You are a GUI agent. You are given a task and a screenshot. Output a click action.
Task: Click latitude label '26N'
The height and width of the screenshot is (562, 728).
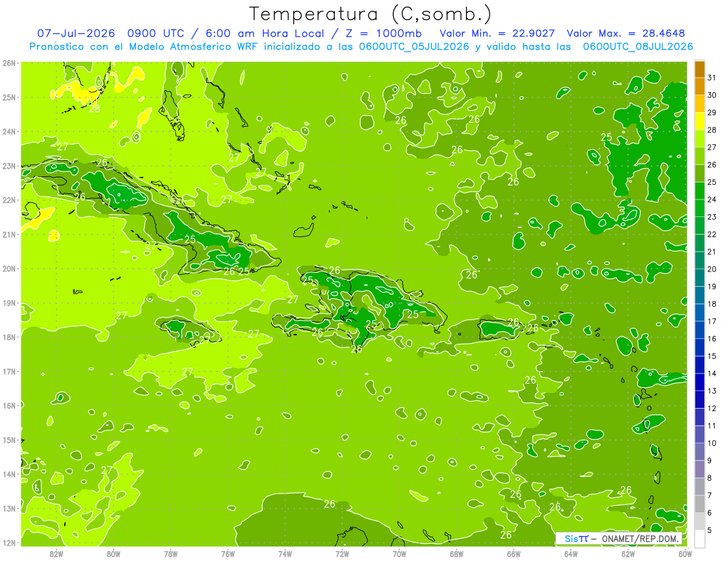9,62
